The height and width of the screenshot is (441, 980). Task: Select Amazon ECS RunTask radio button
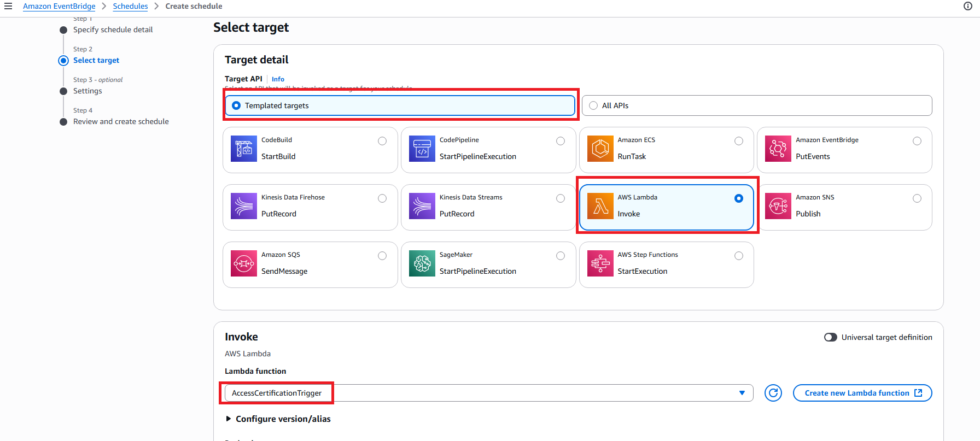tap(739, 141)
